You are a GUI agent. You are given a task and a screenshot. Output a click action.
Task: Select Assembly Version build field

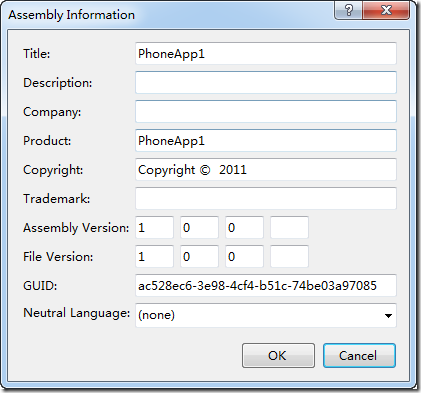pos(244,227)
